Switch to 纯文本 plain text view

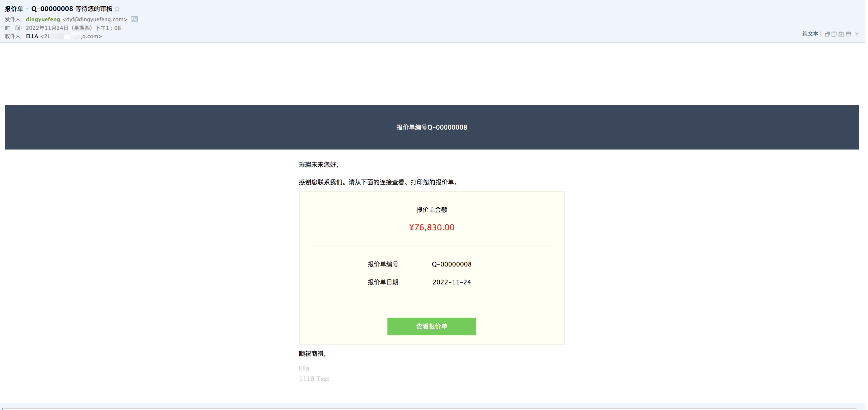point(810,34)
